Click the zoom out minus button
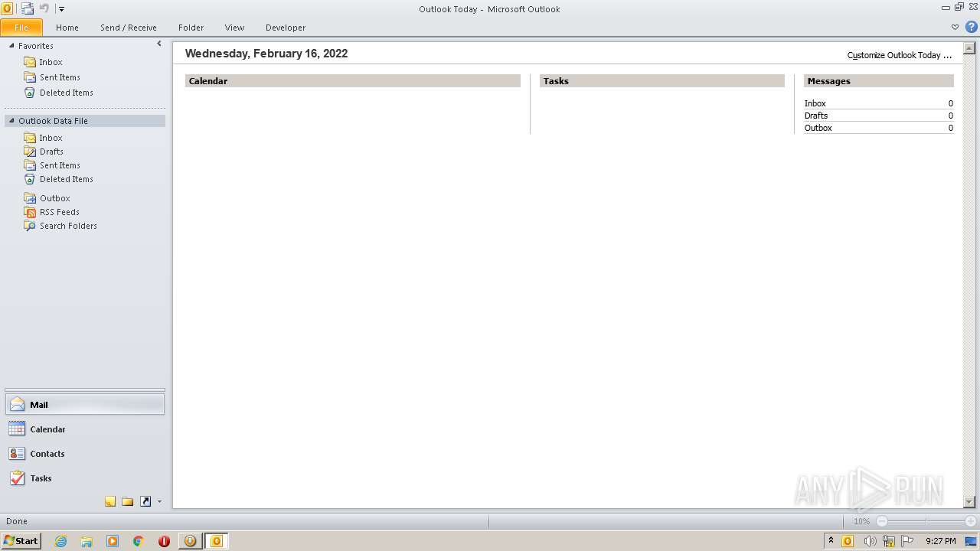The image size is (980, 551). point(882,521)
